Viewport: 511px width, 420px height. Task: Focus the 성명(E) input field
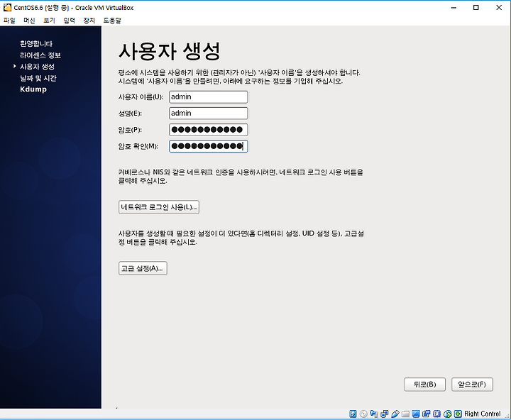click(209, 114)
